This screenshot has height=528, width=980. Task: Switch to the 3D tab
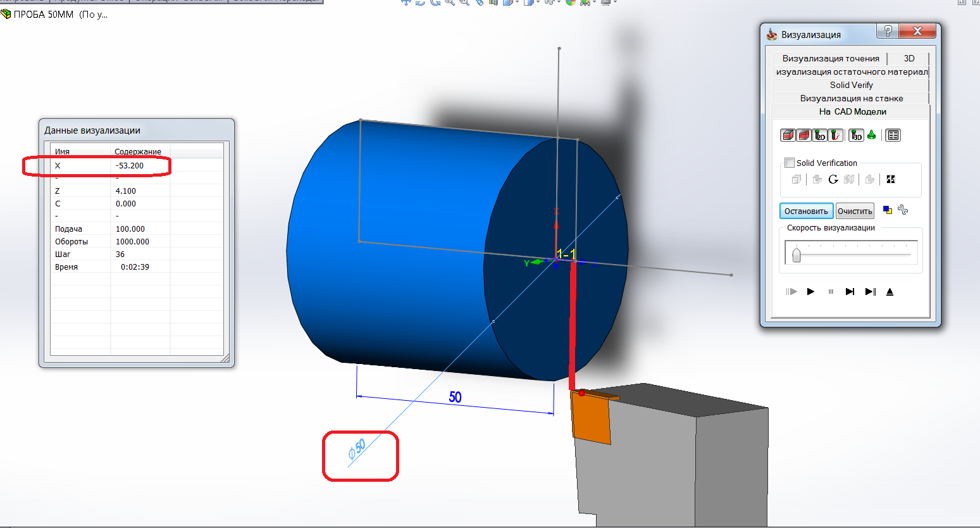[x=909, y=58]
